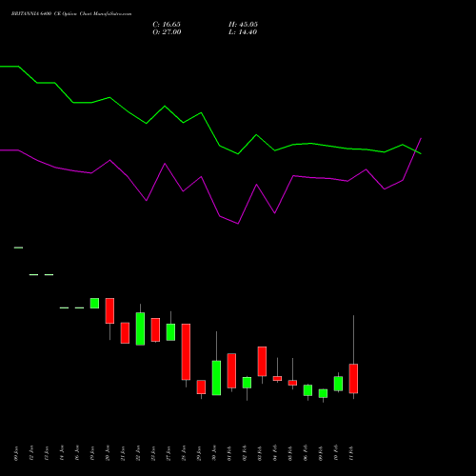The image size is (476, 476).
Task: Click the 01 Feb date label on axis
Action: point(229,453)
